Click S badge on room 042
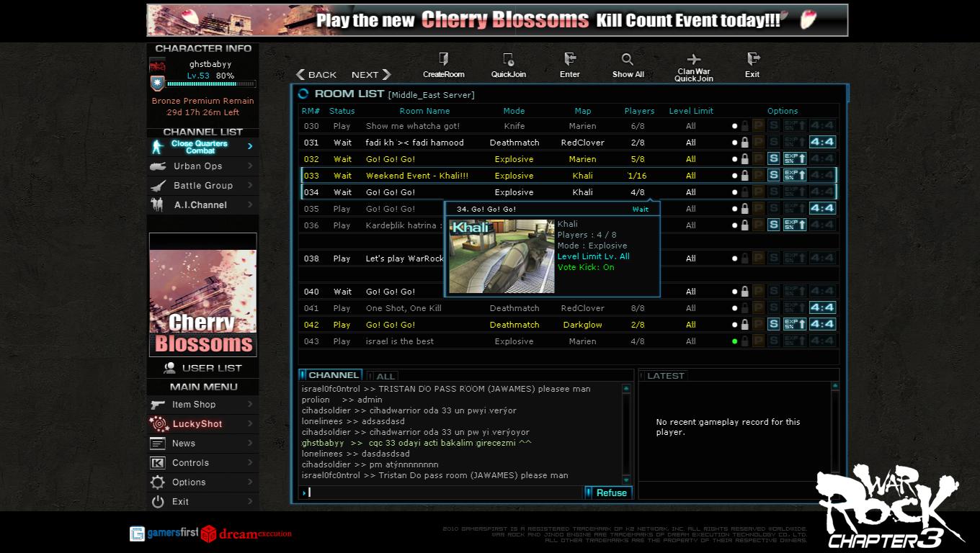This screenshot has width=980, height=553. (x=774, y=324)
